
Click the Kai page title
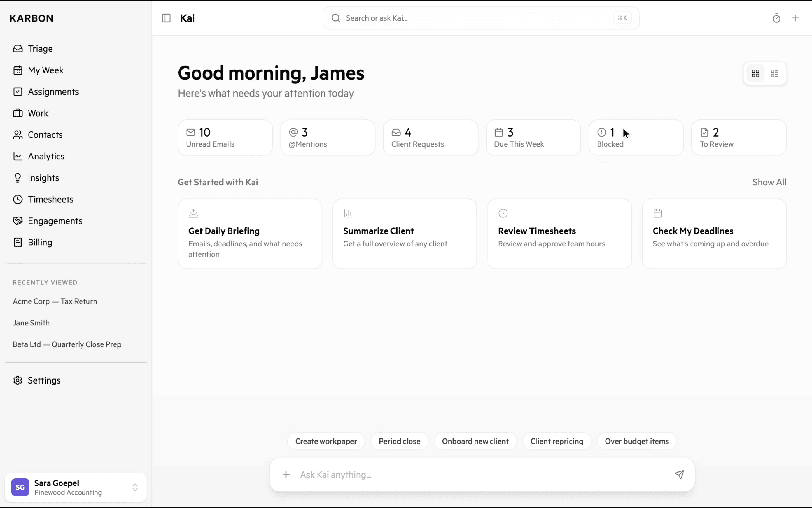(x=187, y=18)
